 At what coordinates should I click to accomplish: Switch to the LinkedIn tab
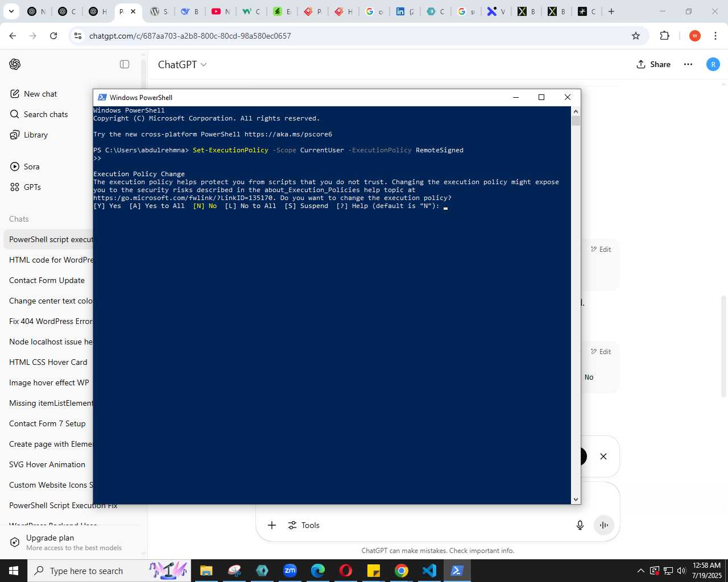pos(405,11)
